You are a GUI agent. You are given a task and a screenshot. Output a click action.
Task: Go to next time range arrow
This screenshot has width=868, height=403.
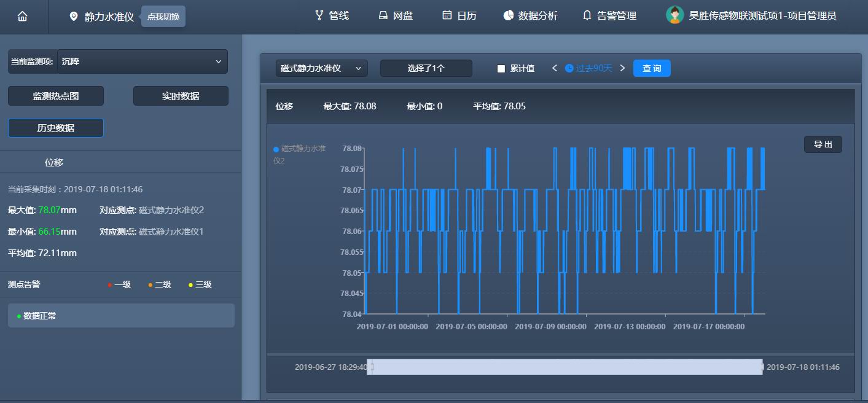click(x=622, y=68)
